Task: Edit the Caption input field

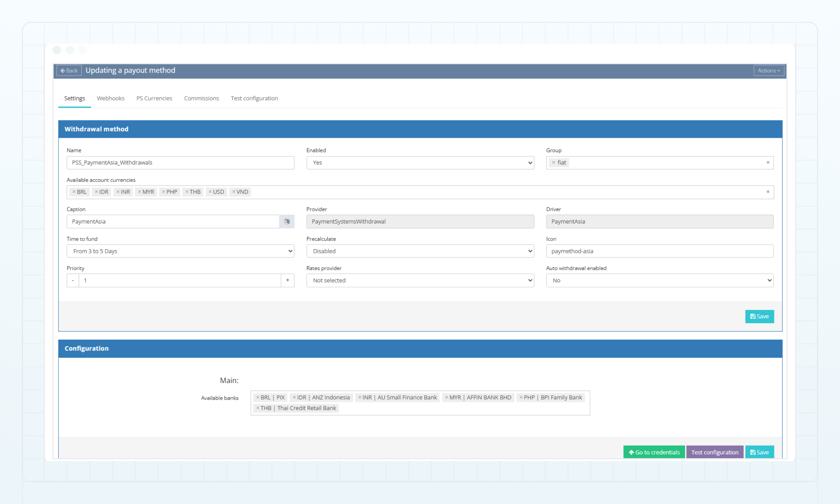Action: [173, 222]
